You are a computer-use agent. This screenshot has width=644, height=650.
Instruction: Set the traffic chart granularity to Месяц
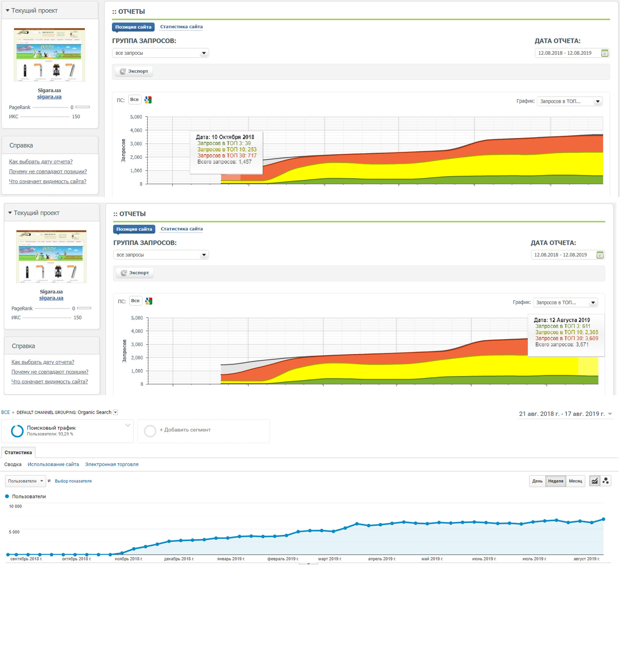pyautogui.click(x=575, y=481)
